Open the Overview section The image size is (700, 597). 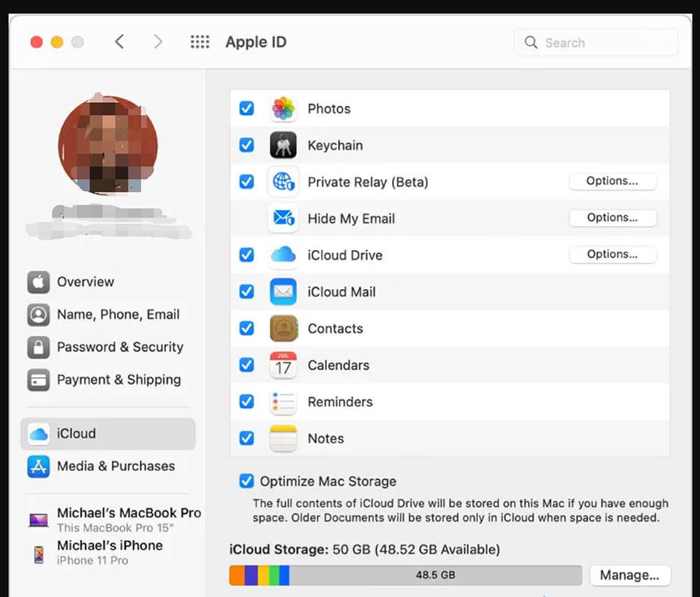pyautogui.click(x=84, y=281)
